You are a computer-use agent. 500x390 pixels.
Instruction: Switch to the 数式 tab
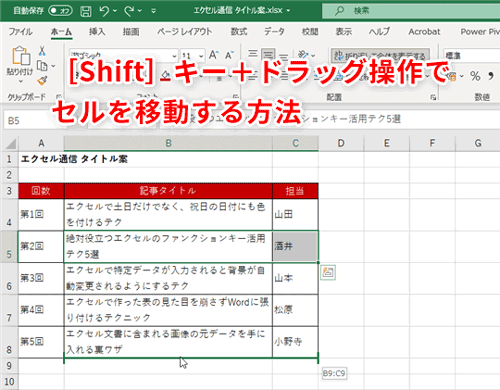239,32
